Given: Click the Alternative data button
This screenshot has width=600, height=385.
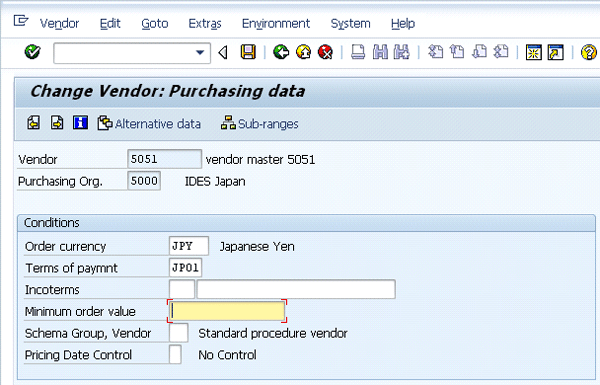Looking at the screenshot, I should 149,124.
